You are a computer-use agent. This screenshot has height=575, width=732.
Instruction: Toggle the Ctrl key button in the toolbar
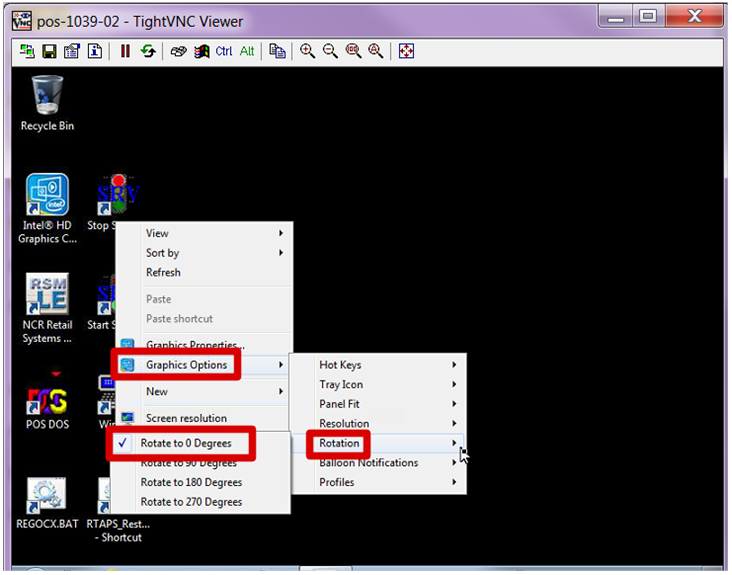[224, 51]
